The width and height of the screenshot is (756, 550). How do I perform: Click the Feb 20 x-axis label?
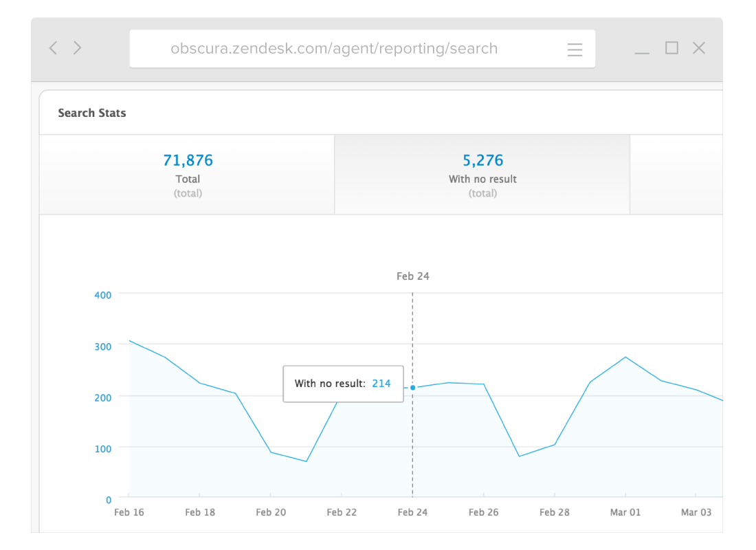[x=271, y=512]
